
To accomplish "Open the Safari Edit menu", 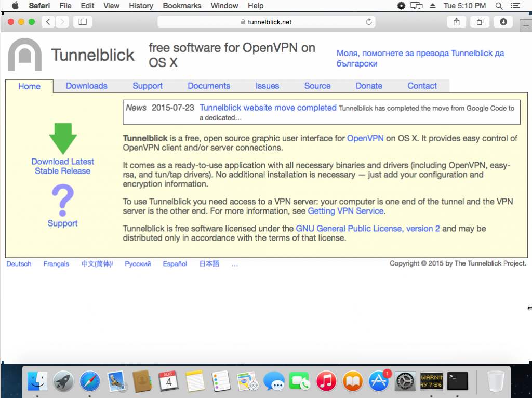I will [87, 6].
